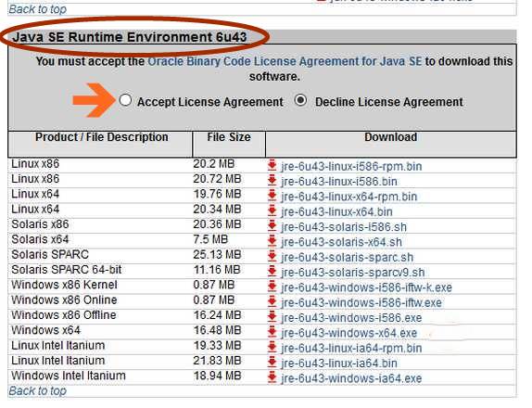Download jre-6u43-solaris-sparcv9.sh file link
Image resolution: width=532 pixels, height=408 pixels.
pos(353,273)
